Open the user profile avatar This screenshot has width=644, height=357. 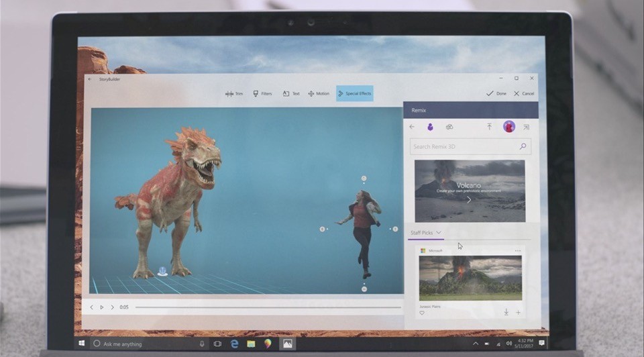tap(509, 127)
